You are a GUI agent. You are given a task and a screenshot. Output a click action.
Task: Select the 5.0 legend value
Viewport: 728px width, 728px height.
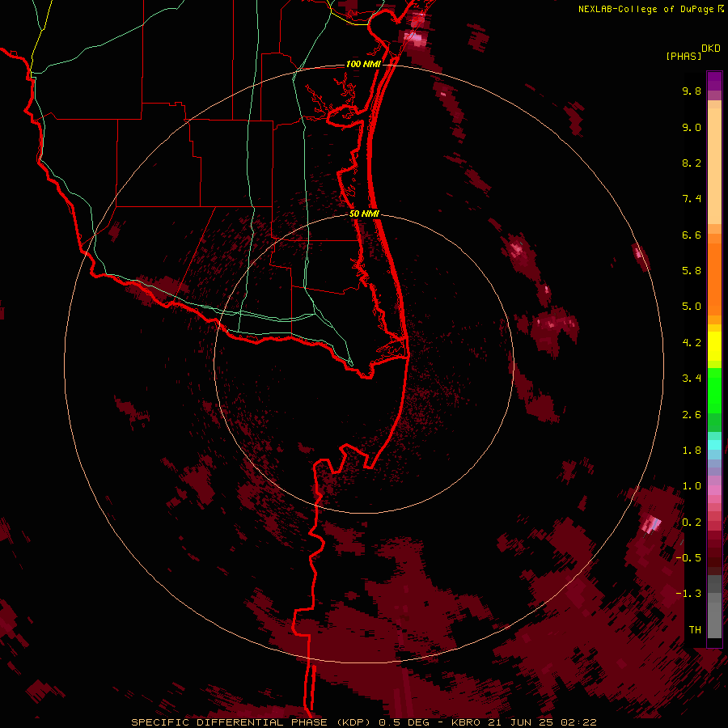(692, 307)
